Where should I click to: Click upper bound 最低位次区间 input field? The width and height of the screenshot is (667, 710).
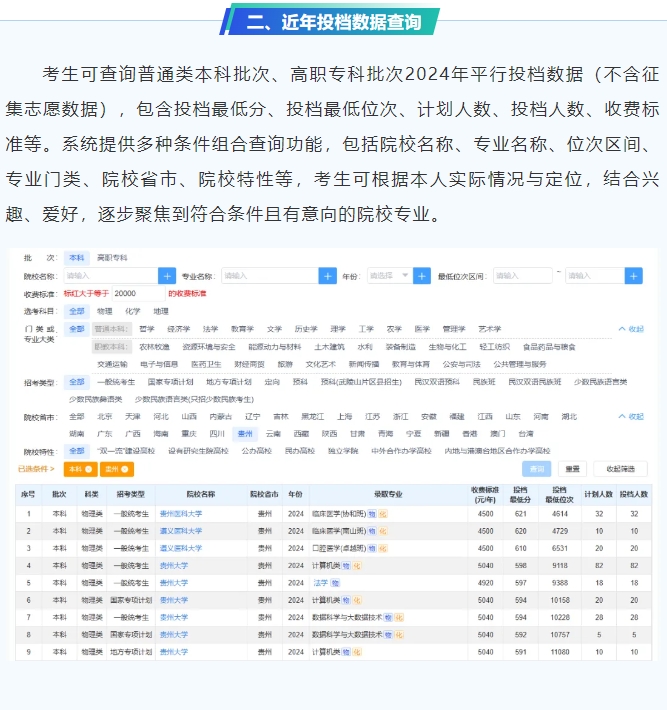595,276
